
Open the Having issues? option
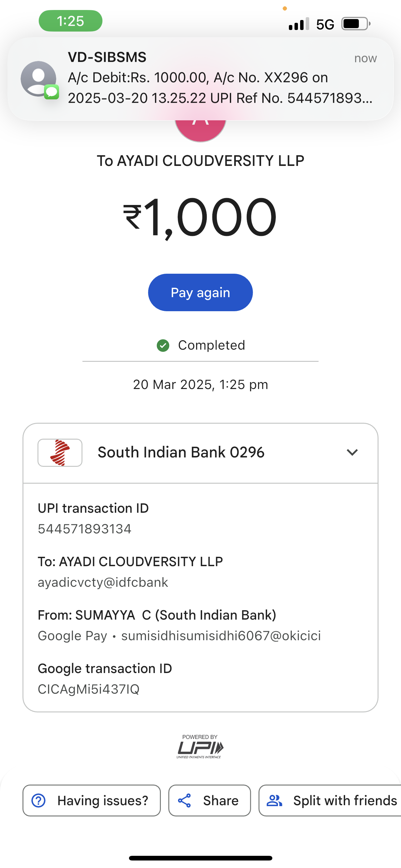[92, 801]
